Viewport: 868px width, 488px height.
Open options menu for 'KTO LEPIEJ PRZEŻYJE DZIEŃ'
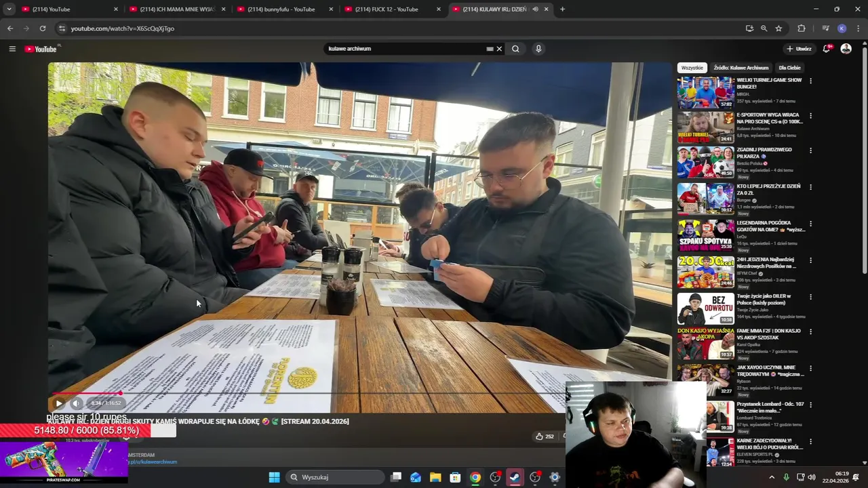pyautogui.click(x=810, y=187)
